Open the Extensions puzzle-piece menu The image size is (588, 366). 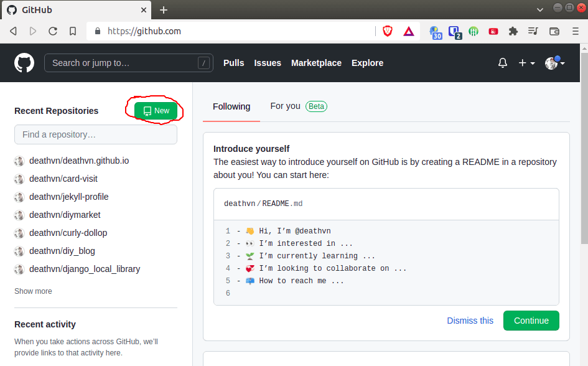513,31
